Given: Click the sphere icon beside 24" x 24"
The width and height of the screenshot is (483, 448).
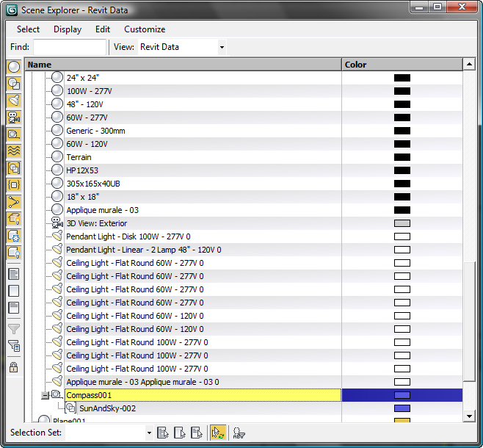Looking at the screenshot, I should tap(57, 77).
